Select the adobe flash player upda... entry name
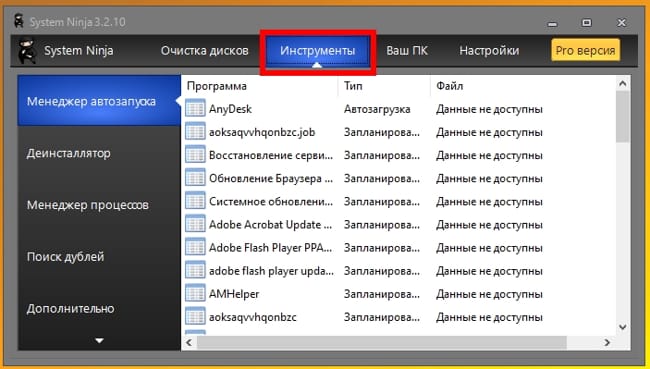The width and height of the screenshot is (650, 369). click(x=271, y=271)
